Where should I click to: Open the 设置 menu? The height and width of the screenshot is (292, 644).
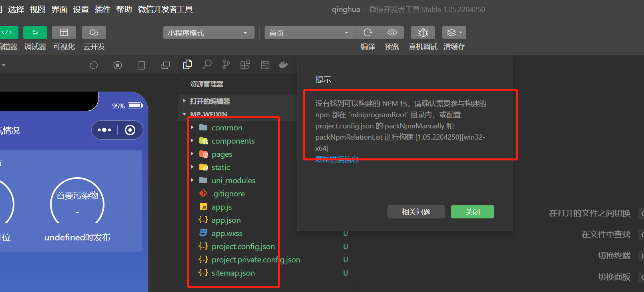point(81,9)
